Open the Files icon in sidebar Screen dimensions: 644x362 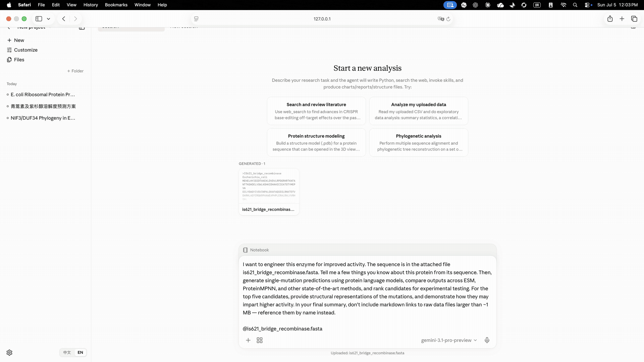tap(9, 60)
